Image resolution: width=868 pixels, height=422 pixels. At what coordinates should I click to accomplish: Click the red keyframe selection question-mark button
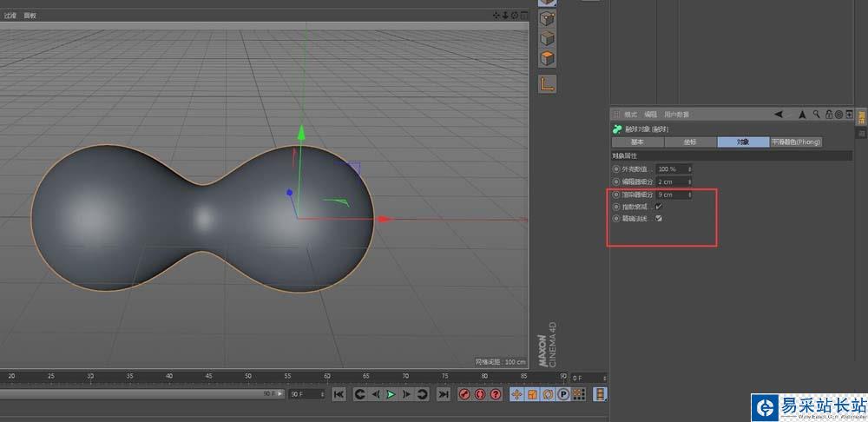(x=496, y=394)
